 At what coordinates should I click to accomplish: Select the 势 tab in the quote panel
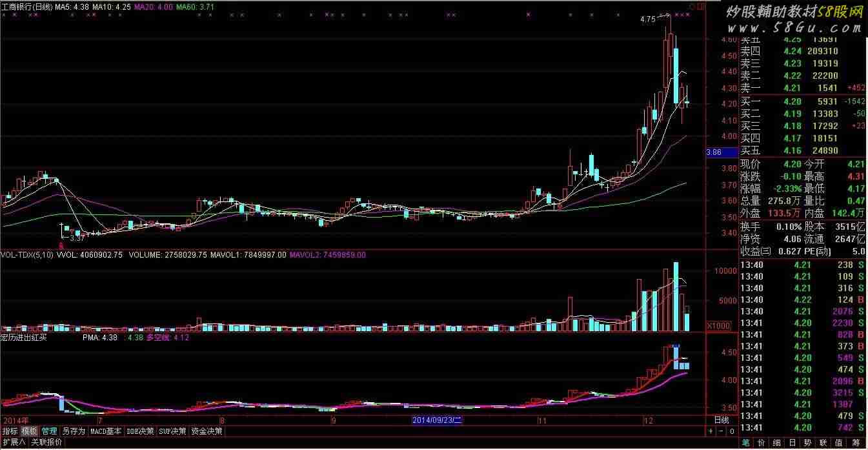click(808, 443)
